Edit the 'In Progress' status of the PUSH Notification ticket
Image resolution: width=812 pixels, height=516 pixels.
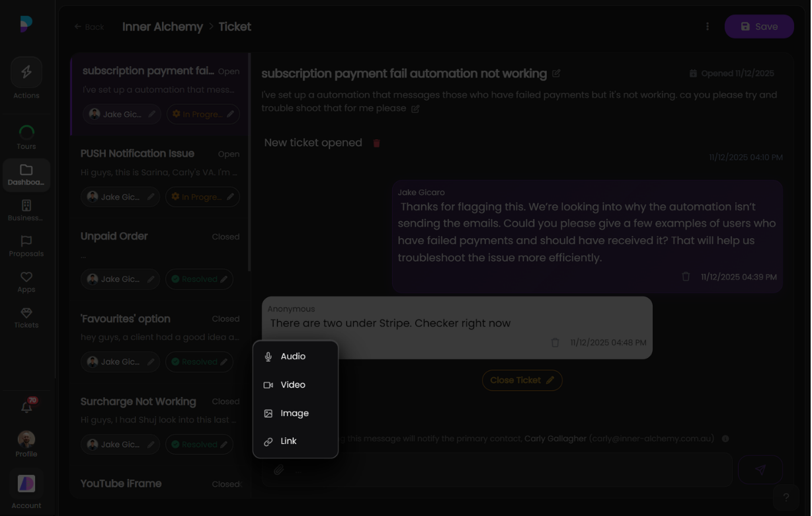point(229,196)
